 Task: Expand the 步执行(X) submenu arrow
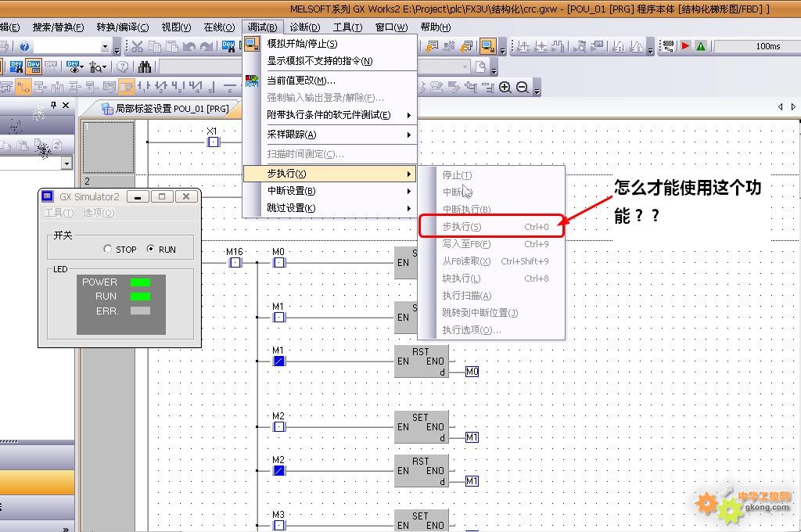point(408,174)
